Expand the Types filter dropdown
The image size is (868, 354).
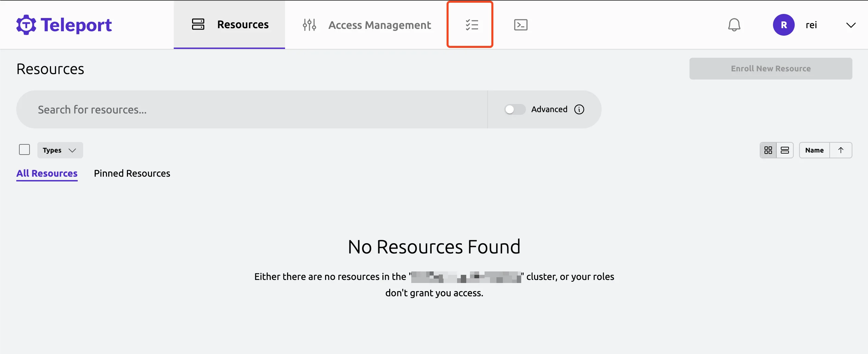(x=60, y=150)
